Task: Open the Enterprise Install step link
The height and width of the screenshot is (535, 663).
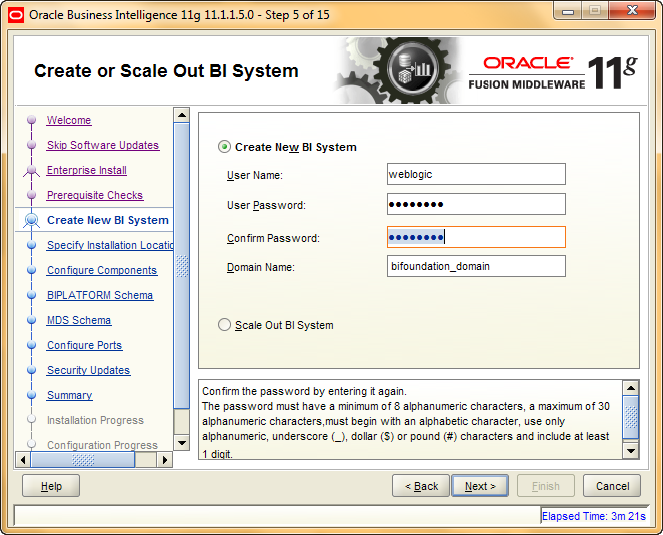Action: click(x=87, y=170)
